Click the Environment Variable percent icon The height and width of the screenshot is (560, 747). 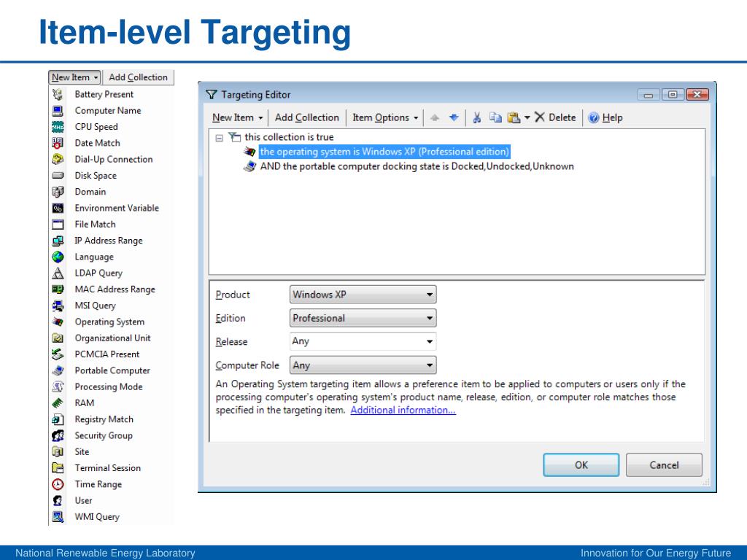[58, 208]
